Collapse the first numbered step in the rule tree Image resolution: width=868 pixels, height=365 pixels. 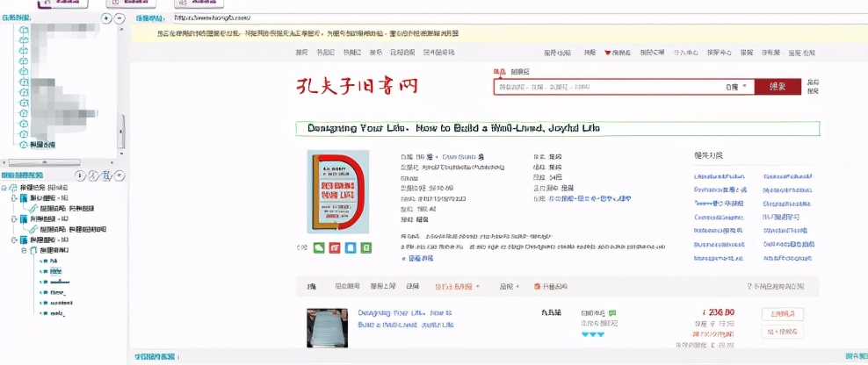coord(14,198)
